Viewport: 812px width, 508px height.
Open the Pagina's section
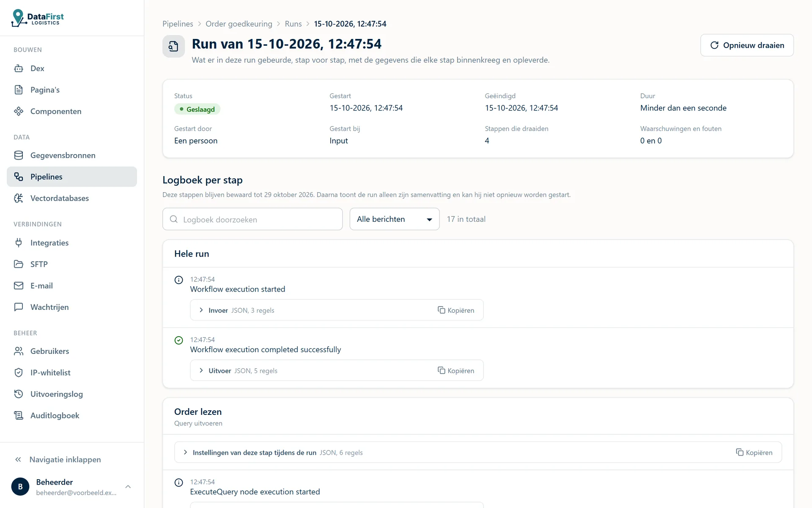(x=72, y=90)
